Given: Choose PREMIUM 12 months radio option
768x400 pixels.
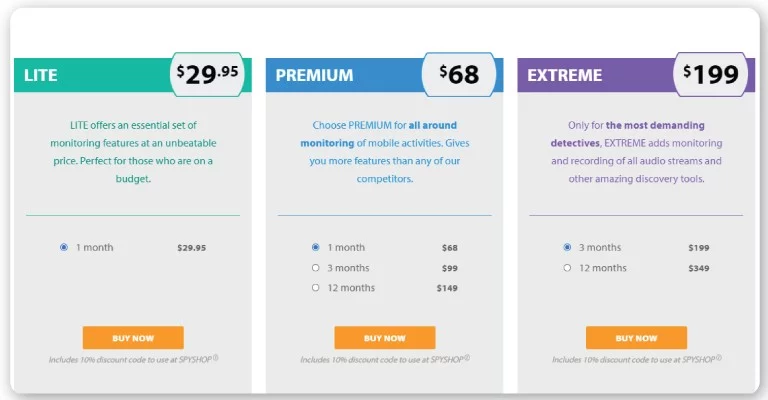Looking at the screenshot, I should point(315,288).
